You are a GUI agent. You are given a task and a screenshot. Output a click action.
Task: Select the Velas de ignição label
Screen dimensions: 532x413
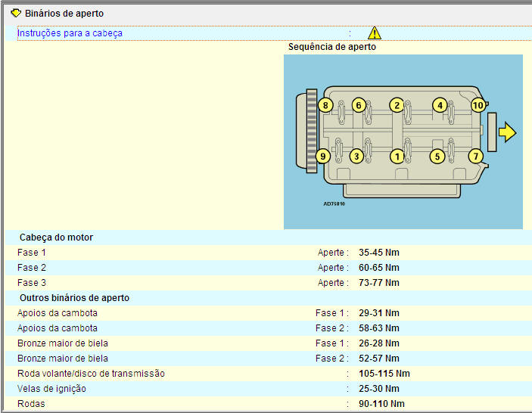click(x=51, y=389)
